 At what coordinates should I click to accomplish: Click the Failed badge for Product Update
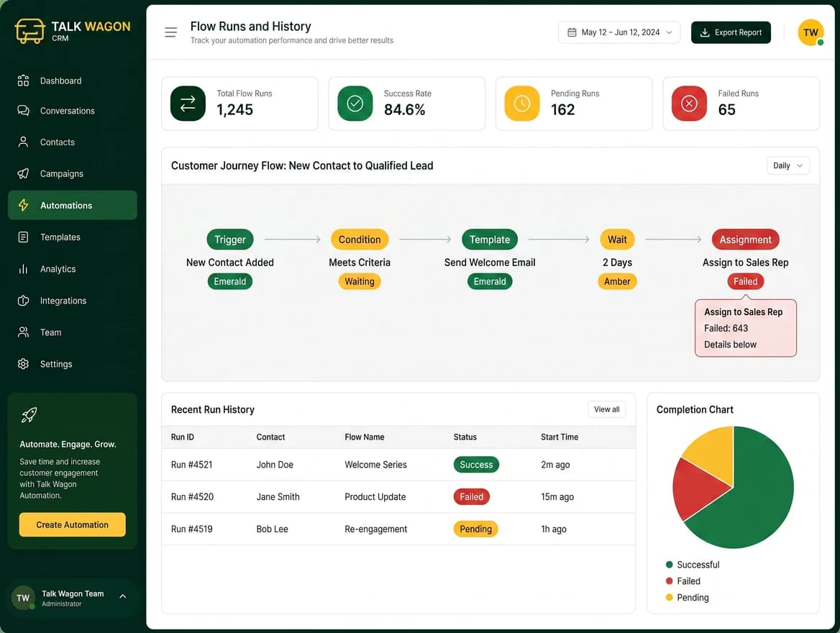(x=472, y=497)
